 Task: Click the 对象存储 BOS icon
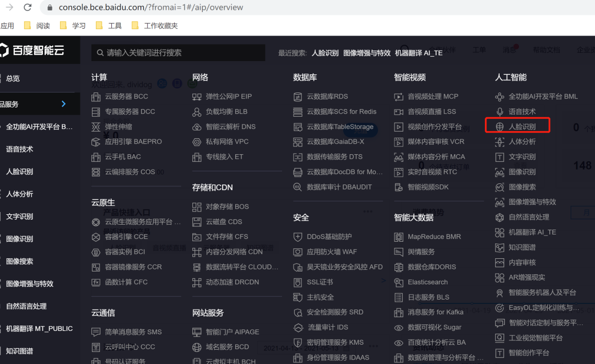pyautogui.click(x=197, y=207)
